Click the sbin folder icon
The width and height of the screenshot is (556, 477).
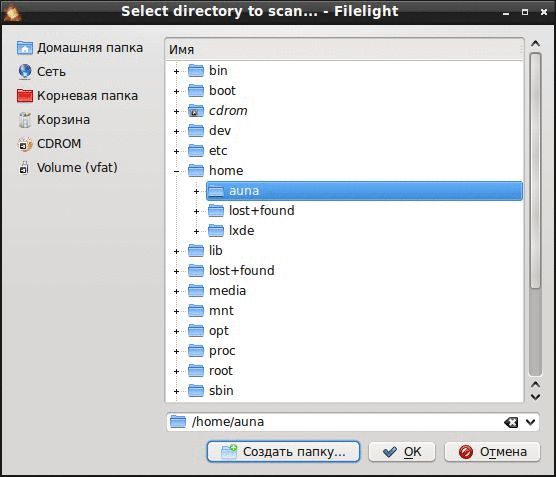pos(196,391)
